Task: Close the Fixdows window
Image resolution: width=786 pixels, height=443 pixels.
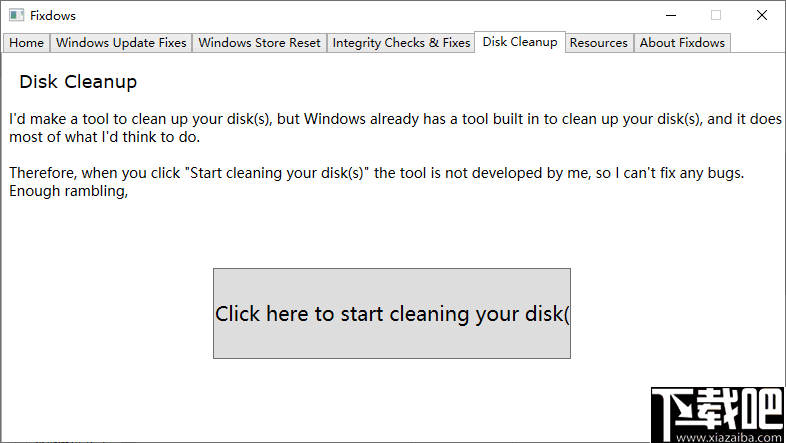Action: (762, 15)
